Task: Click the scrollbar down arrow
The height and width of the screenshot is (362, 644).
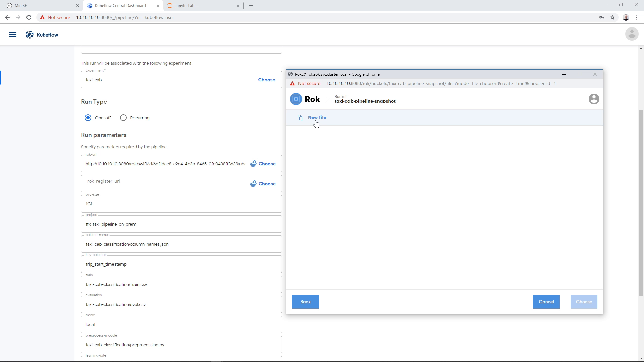Action: [641, 358]
